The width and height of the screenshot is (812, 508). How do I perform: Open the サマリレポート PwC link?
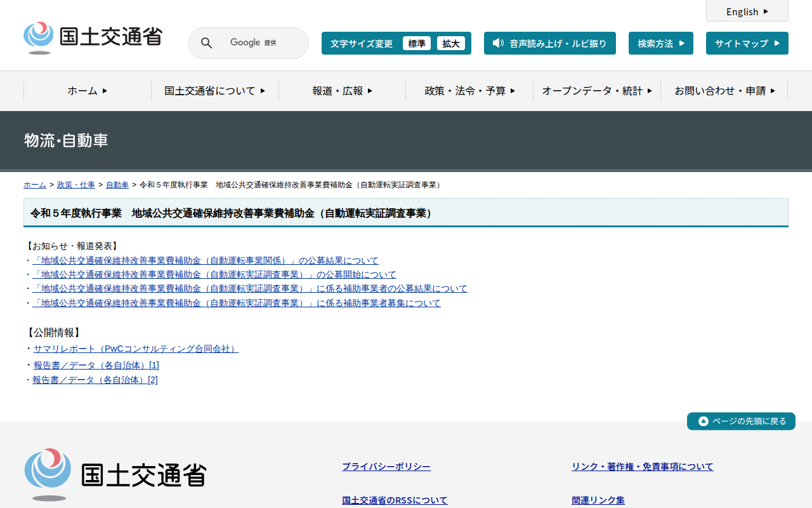(x=136, y=349)
